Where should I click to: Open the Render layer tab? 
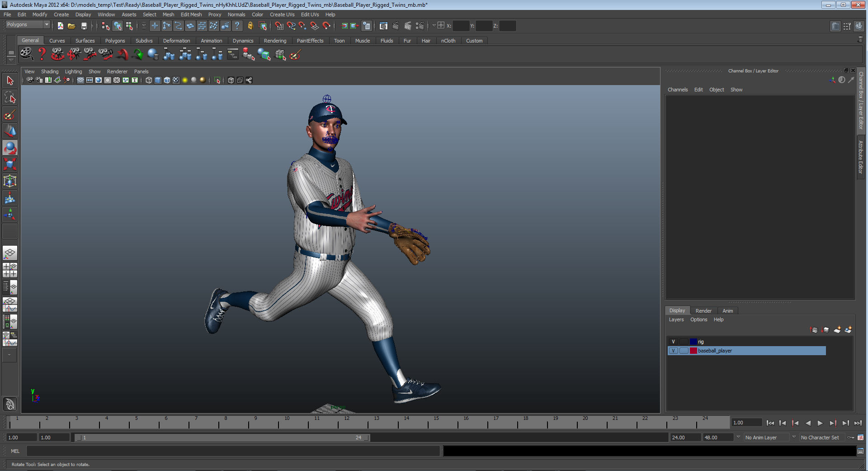pos(703,311)
